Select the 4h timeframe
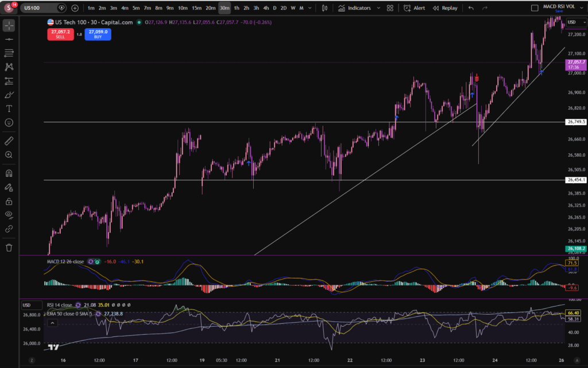 [265, 8]
